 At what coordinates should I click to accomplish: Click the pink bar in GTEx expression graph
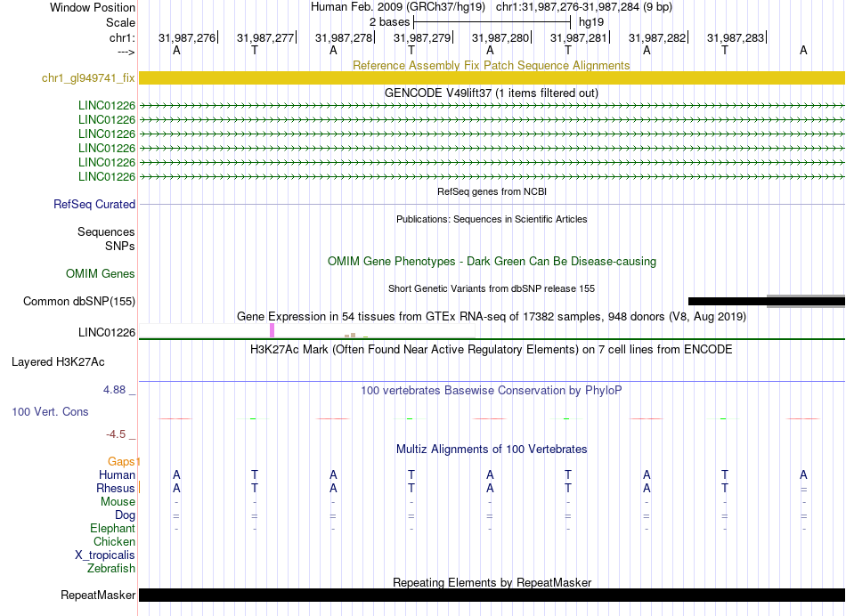[x=272, y=330]
